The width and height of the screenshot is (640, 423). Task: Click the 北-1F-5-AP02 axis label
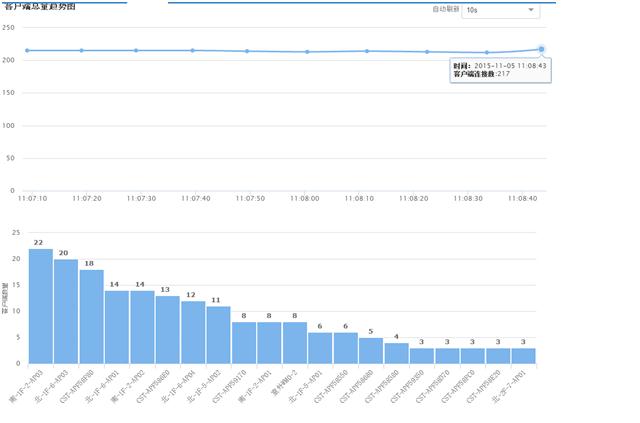point(204,386)
